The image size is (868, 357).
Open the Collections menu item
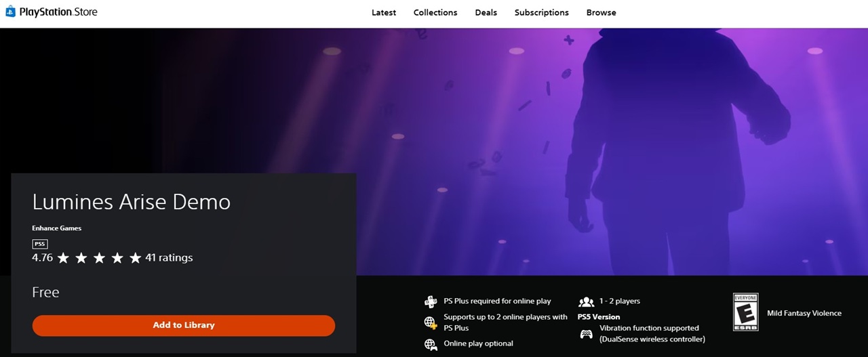click(435, 12)
